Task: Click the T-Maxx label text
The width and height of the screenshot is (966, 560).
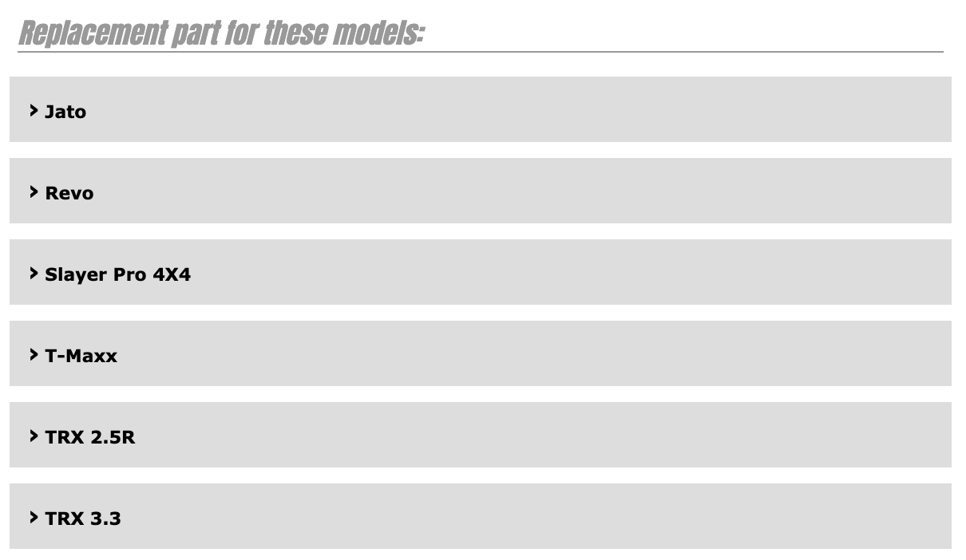Action: point(81,356)
